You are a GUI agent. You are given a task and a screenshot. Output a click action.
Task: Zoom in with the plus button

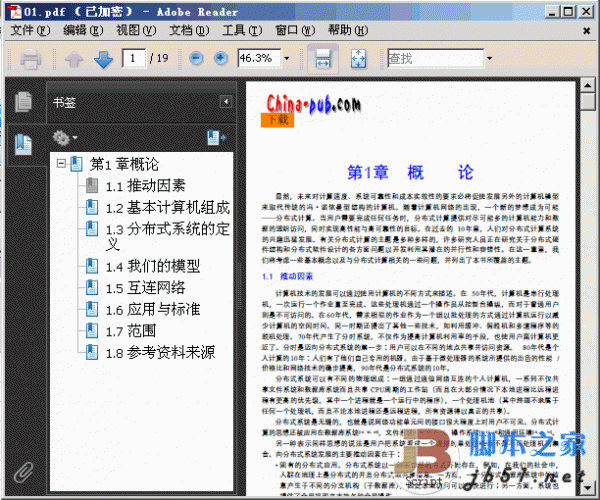pyautogui.click(x=221, y=58)
